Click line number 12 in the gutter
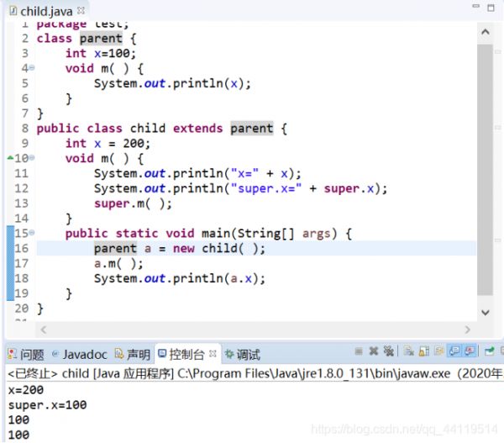The height and width of the screenshot is (443, 504). coord(22,188)
